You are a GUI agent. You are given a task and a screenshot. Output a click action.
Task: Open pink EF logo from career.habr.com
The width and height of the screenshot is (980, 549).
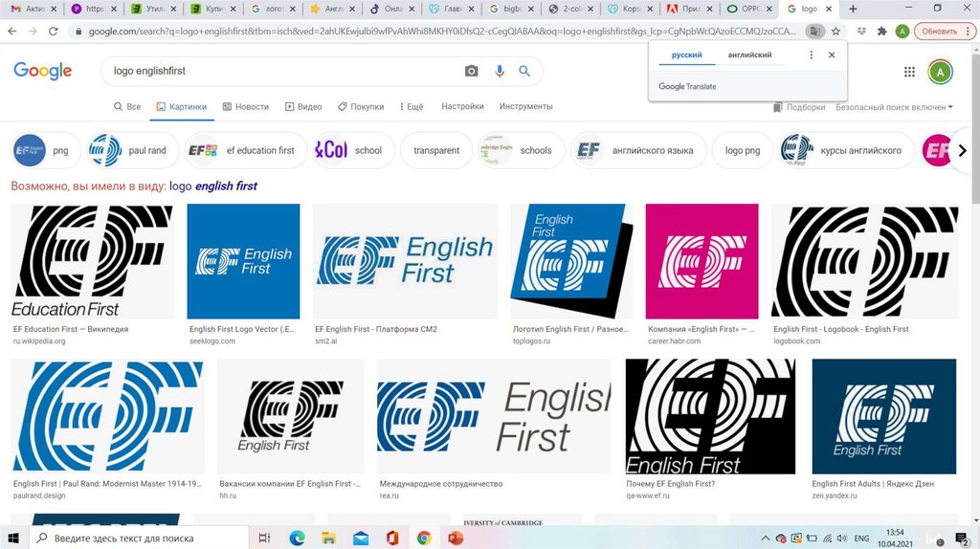click(702, 261)
